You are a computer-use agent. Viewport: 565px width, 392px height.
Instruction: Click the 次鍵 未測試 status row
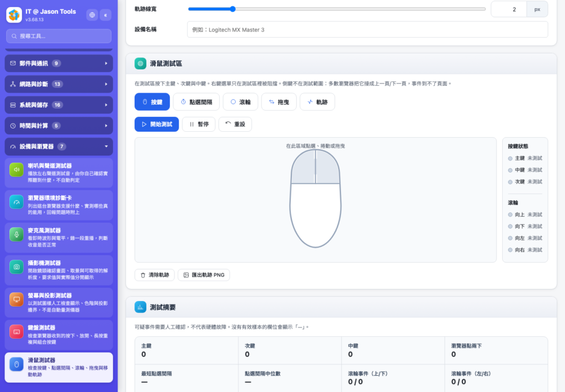coord(525,182)
